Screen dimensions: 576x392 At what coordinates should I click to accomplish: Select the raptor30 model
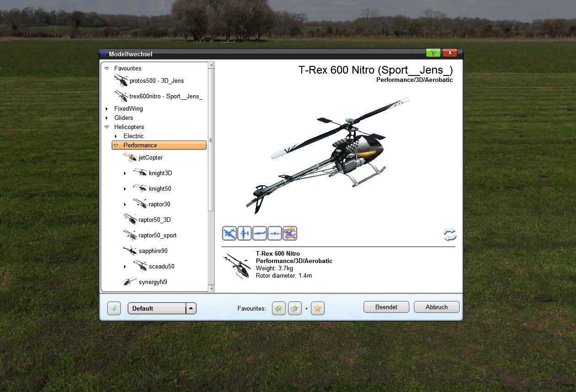(x=159, y=204)
